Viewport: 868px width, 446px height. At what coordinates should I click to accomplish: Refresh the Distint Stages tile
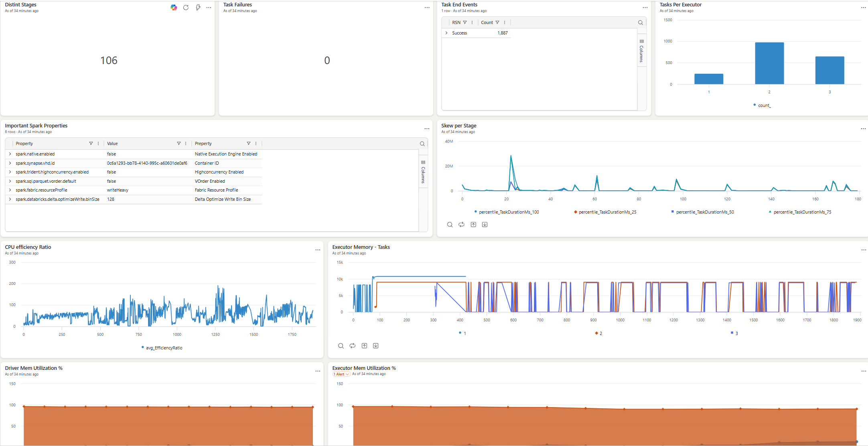pos(186,8)
